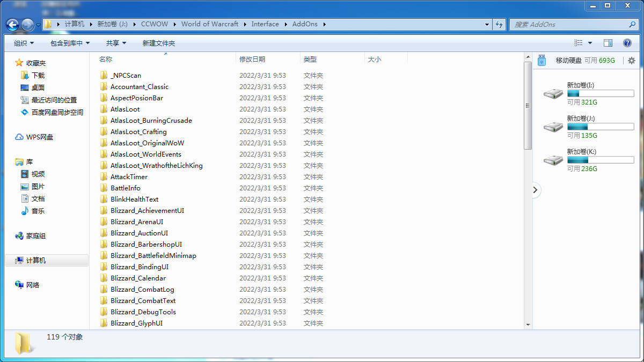Click the Back navigation arrow button
The width and height of the screenshot is (644, 362).
pyautogui.click(x=13, y=25)
